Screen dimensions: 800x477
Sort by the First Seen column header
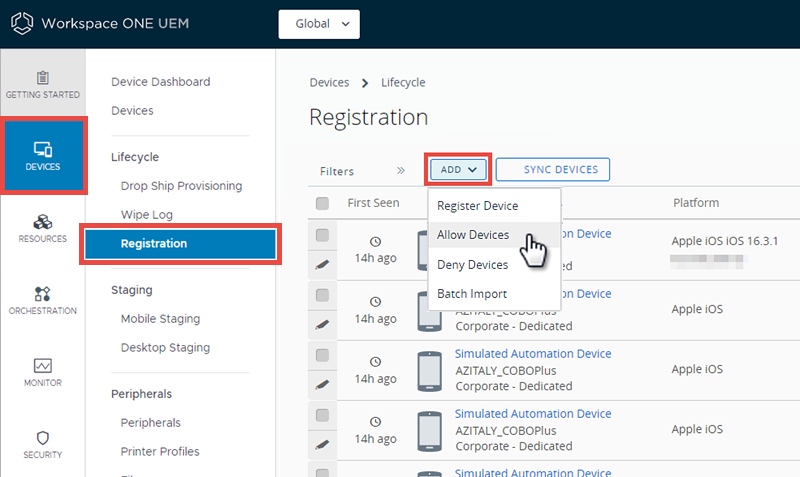(x=373, y=203)
